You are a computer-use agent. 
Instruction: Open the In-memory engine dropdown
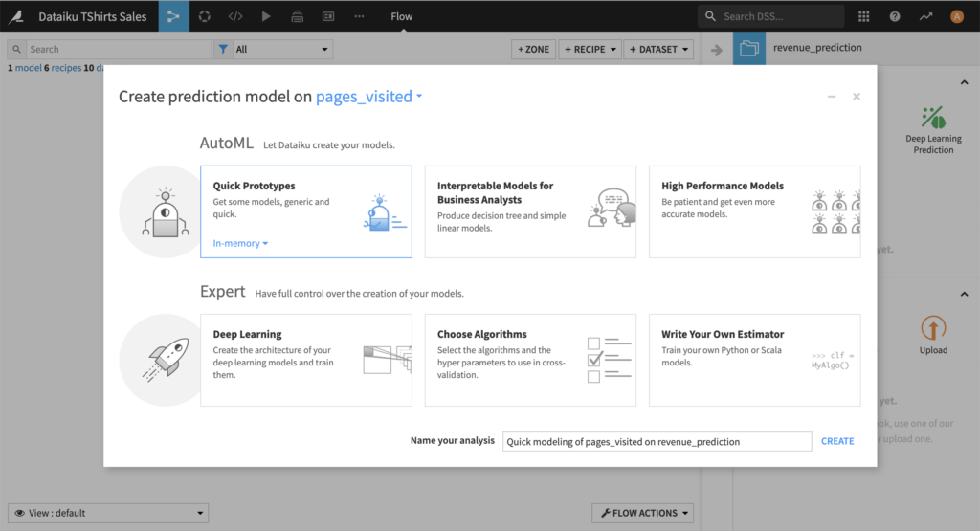tap(240, 243)
